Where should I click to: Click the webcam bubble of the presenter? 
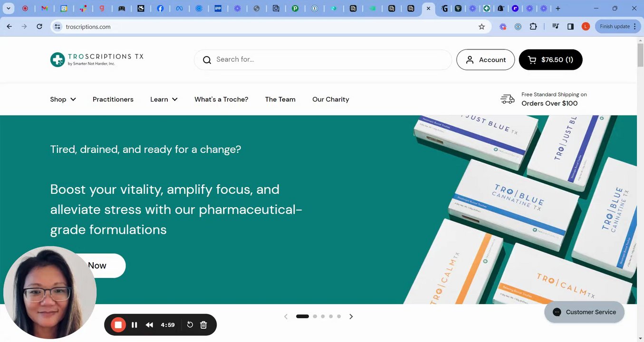click(x=50, y=293)
